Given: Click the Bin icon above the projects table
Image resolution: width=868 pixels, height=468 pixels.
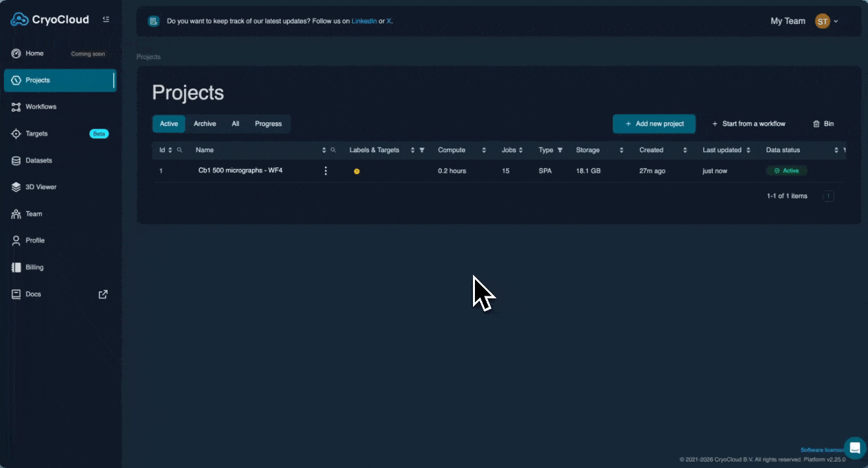Looking at the screenshot, I should (815, 123).
